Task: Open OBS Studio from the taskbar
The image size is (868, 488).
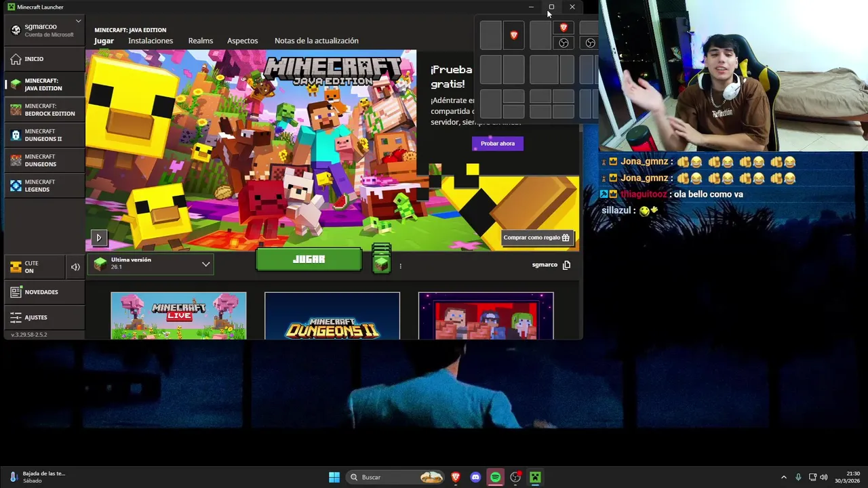Action: 515,477
